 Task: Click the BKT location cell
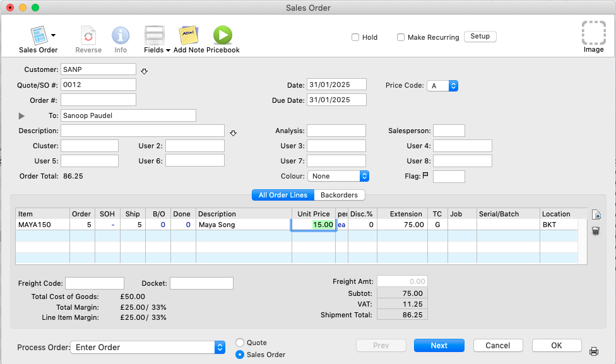point(559,225)
